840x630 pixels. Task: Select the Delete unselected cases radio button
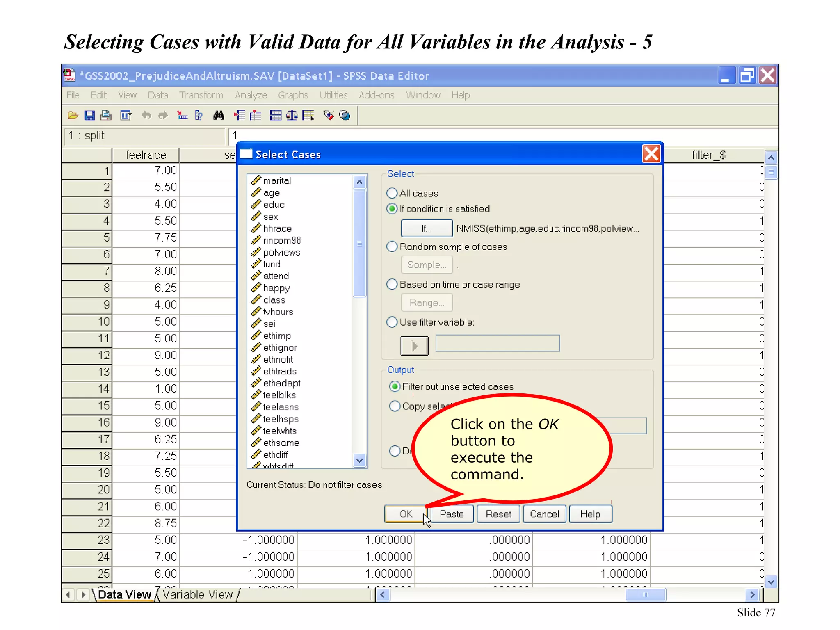(395, 451)
